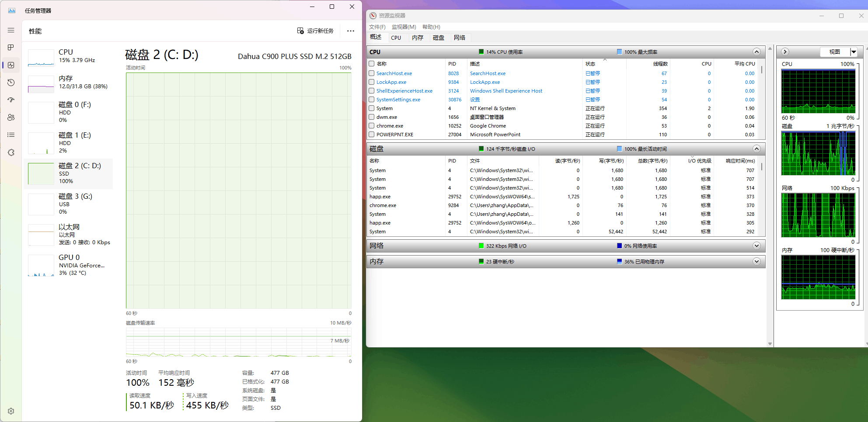Click the scroll-down arrow of overview scrollbar
This screenshot has width=868, height=422.
[x=770, y=344]
